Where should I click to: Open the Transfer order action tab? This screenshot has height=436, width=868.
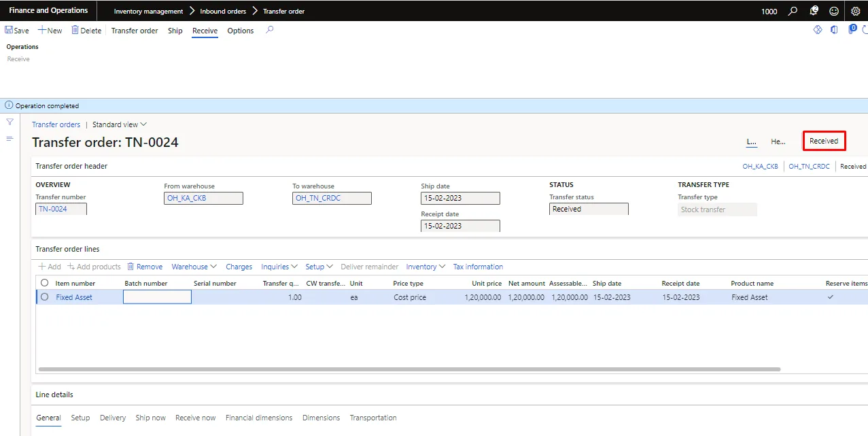point(135,31)
